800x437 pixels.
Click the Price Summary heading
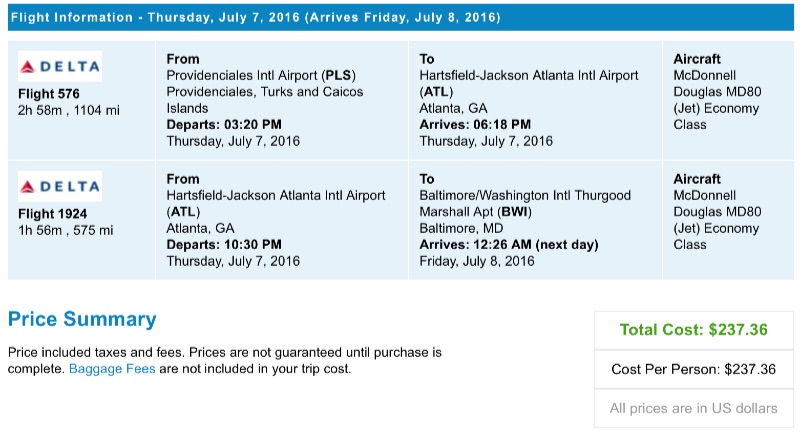pyautogui.click(x=82, y=320)
